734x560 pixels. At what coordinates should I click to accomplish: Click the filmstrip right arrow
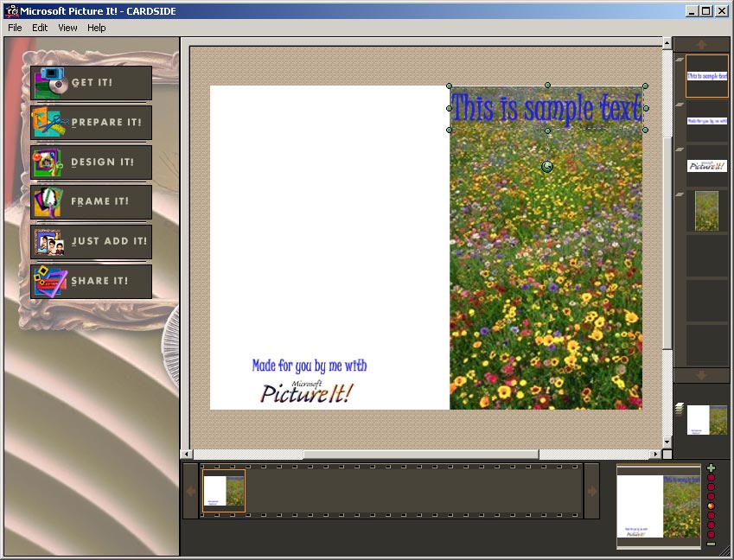click(592, 491)
